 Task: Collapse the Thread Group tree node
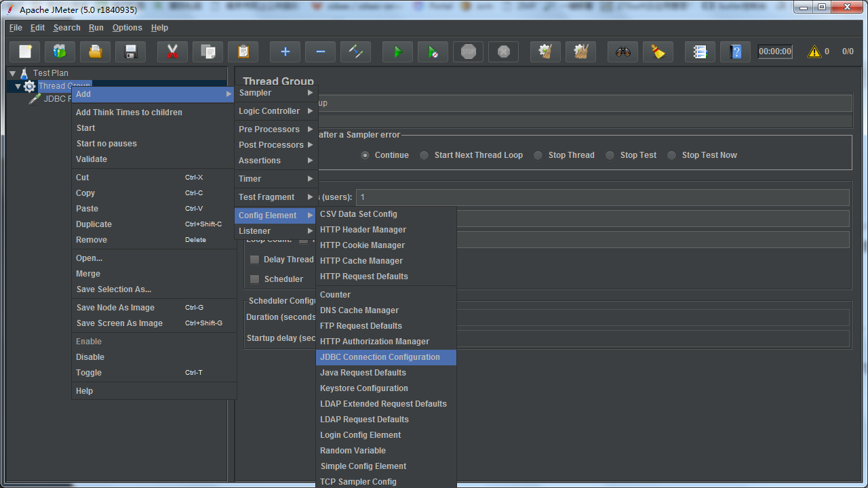tap(18, 86)
